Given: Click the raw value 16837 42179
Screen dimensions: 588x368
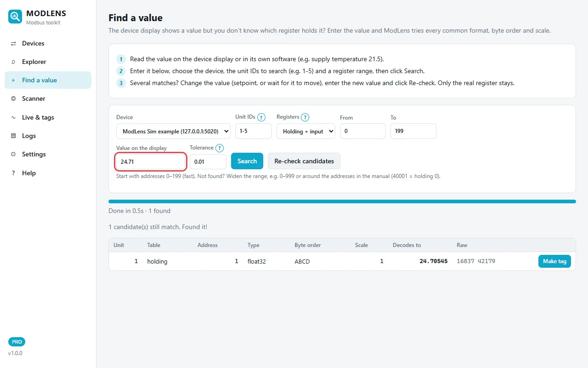Looking at the screenshot, I should [x=476, y=261].
